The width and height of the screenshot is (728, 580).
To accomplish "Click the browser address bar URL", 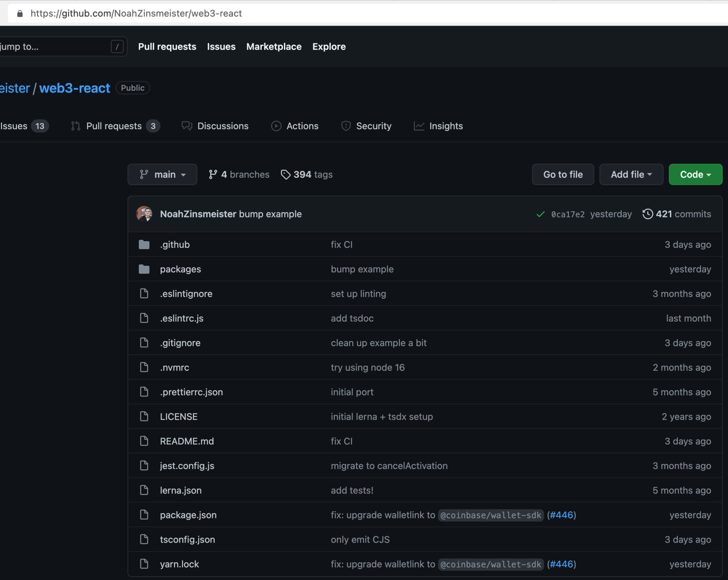I will point(136,13).
